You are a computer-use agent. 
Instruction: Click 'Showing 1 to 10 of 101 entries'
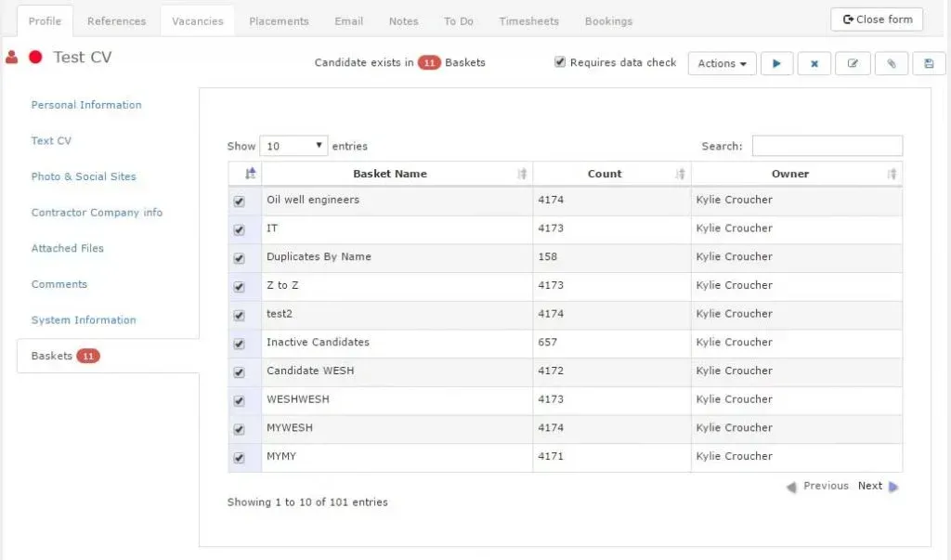point(307,502)
